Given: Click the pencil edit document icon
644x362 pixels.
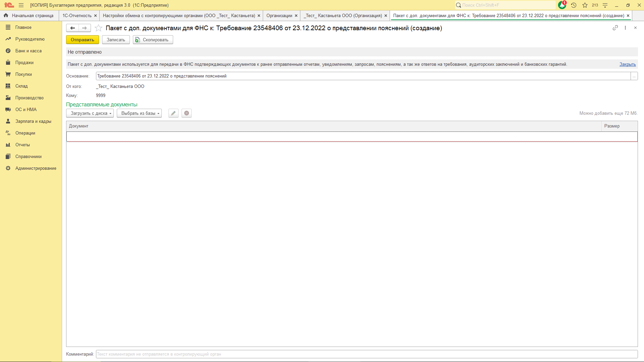Looking at the screenshot, I should point(173,113).
